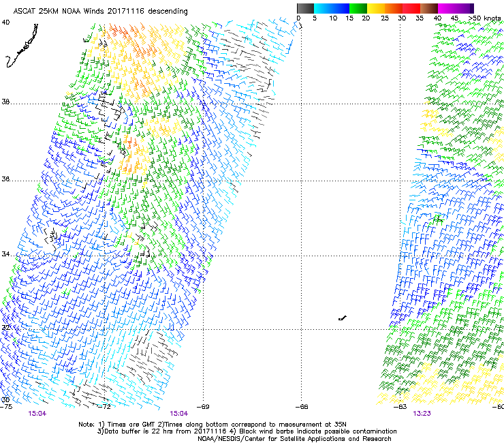The width and height of the screenshot is (504, 443).
Task: Click the NOAA/NESDIS Center credit line
Action: pos(294,439)
